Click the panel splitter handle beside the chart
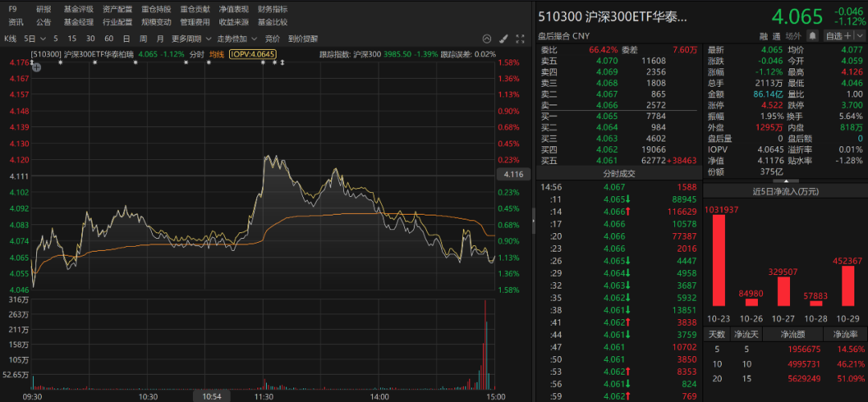868x402 pixels. click(534, 221)
